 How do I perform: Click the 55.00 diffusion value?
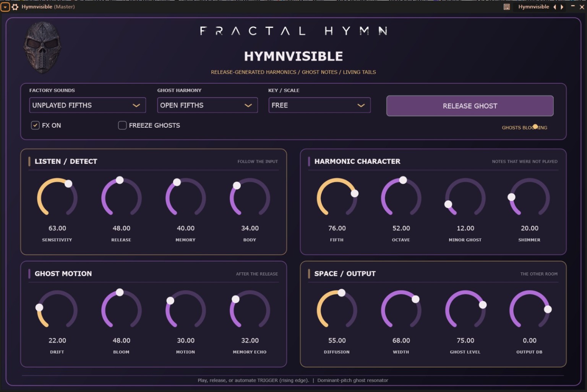[337, 340]
